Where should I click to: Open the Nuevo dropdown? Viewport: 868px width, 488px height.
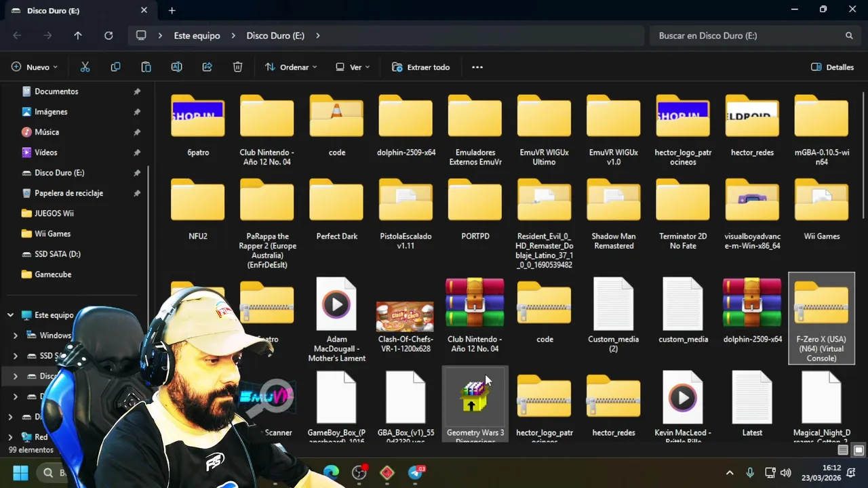[x=35, y=67]
